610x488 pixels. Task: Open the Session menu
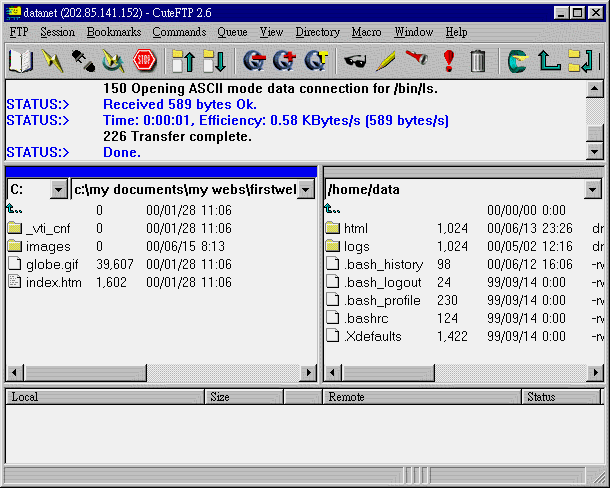[58, 32]
